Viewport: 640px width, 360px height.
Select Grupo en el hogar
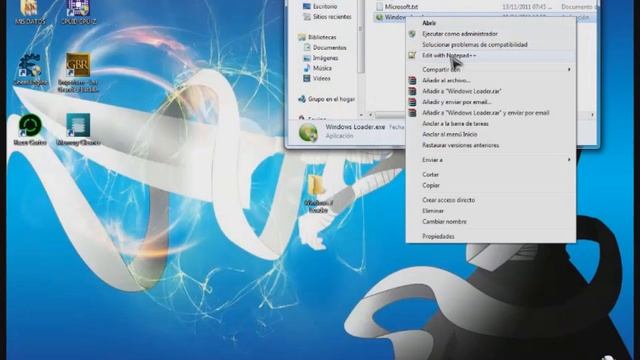327,99
